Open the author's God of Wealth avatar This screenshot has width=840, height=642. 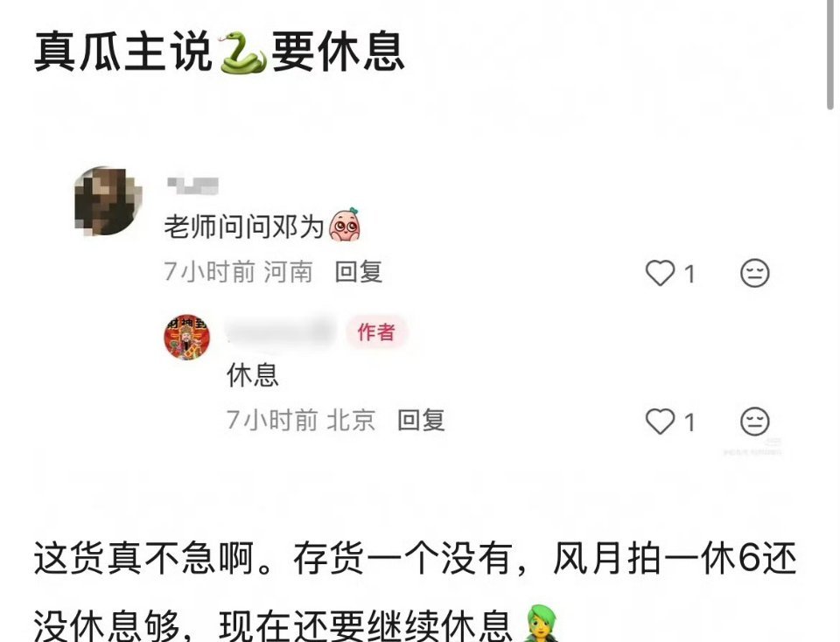[x=186, y=337]
